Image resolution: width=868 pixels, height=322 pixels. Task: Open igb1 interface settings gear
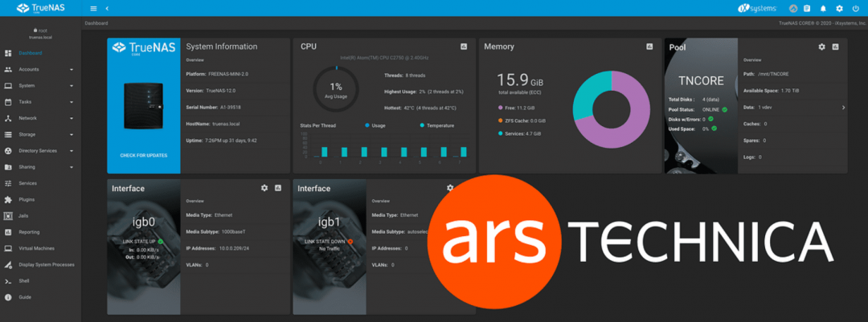pyautogui.click(x=450, y=188)
